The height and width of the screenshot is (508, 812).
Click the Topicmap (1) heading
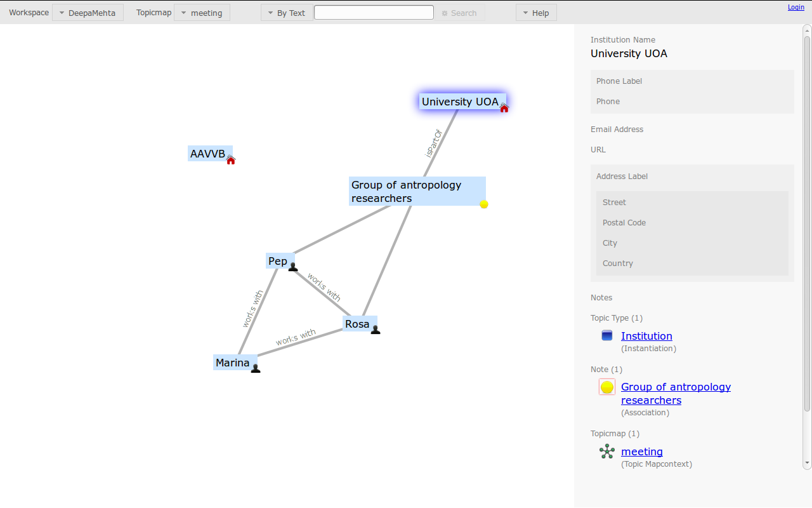(x=615, y=434)
